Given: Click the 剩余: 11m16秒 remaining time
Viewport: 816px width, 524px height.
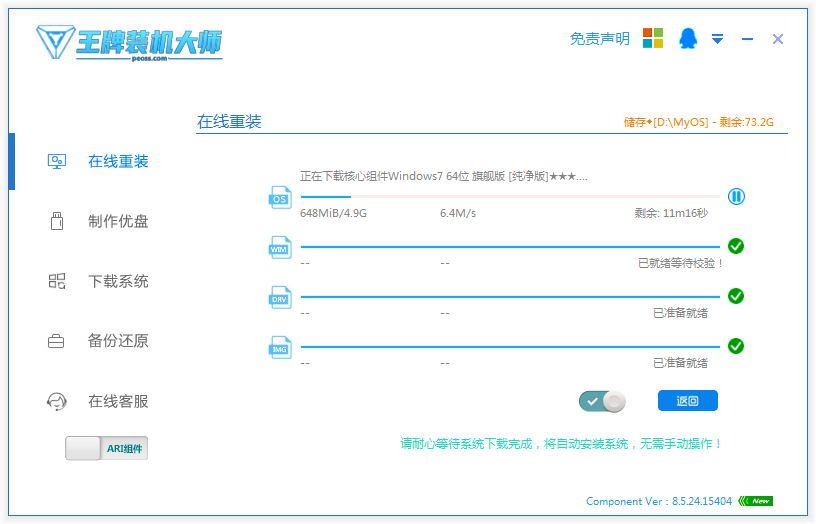Looking at the screenshot, I should click(x=671, y=213).
